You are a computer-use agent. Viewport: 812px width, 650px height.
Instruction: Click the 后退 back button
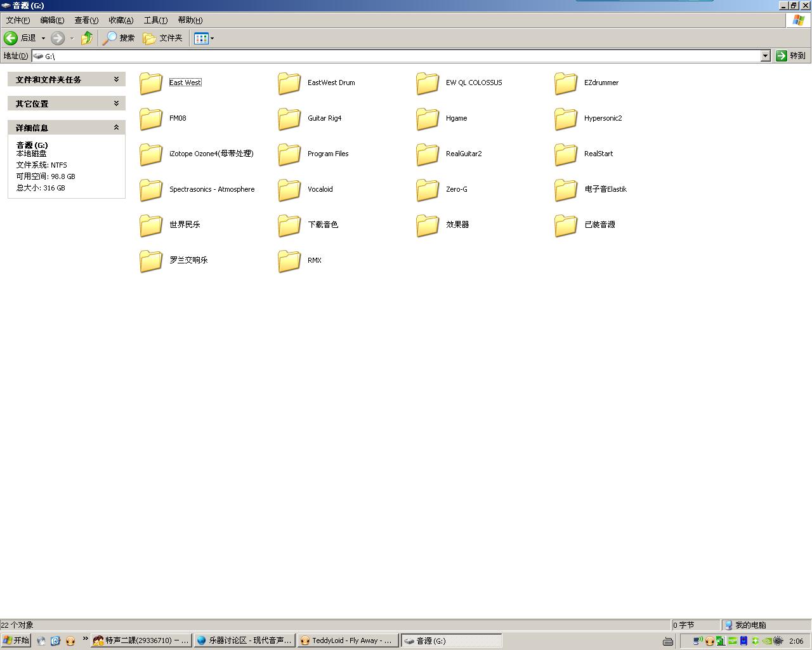coord(20,38)
